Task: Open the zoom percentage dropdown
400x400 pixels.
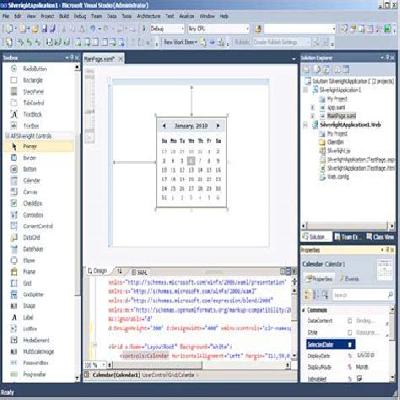Action: click(103, 365)
